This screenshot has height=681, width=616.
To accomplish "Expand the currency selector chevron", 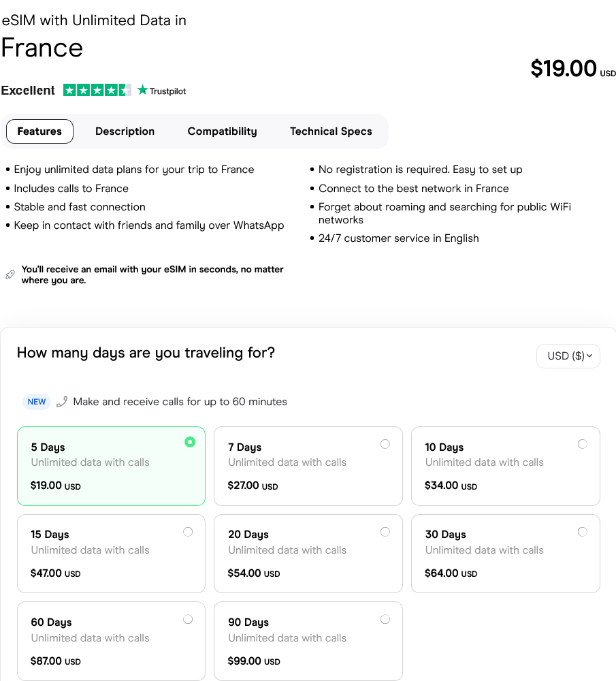I will tap(591, 355).
